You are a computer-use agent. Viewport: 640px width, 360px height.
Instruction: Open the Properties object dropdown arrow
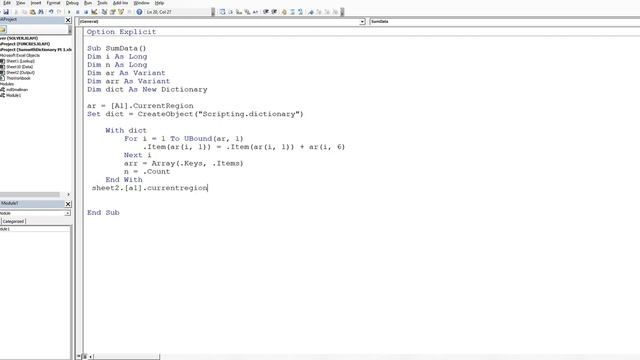tap(67, 213)
